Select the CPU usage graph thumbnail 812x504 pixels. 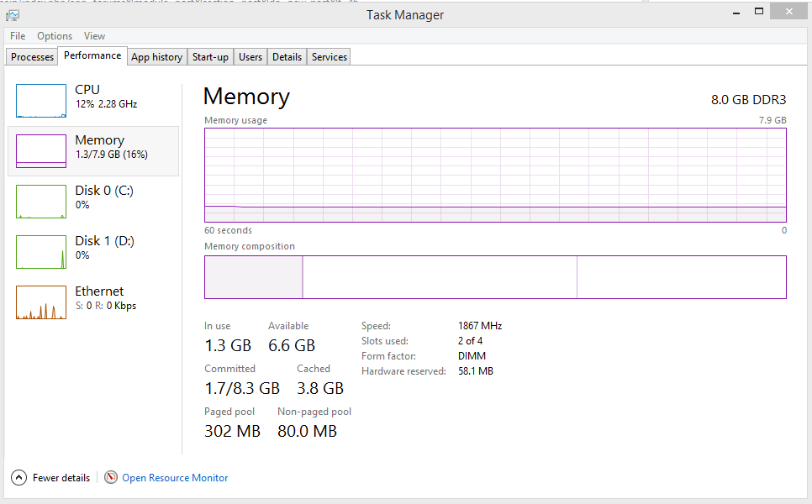click(x=41, y=101)
